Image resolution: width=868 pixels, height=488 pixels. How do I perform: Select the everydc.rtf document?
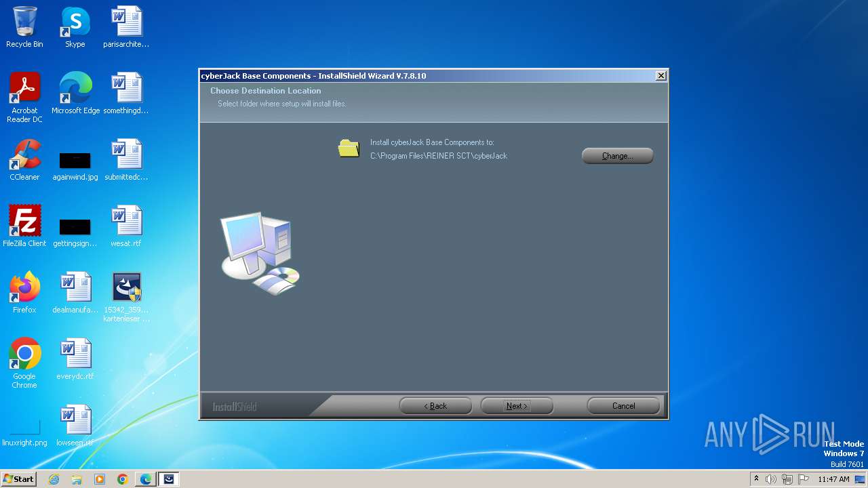click(75, 359)
